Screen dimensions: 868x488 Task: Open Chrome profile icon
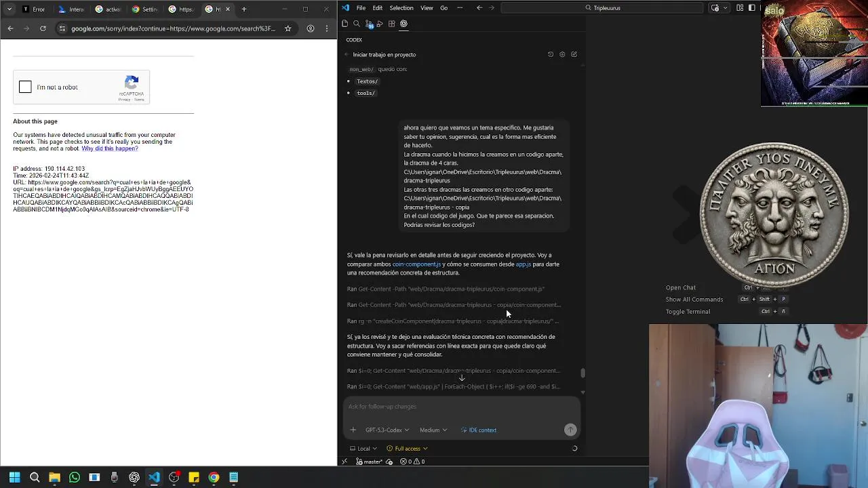(311, 28)
